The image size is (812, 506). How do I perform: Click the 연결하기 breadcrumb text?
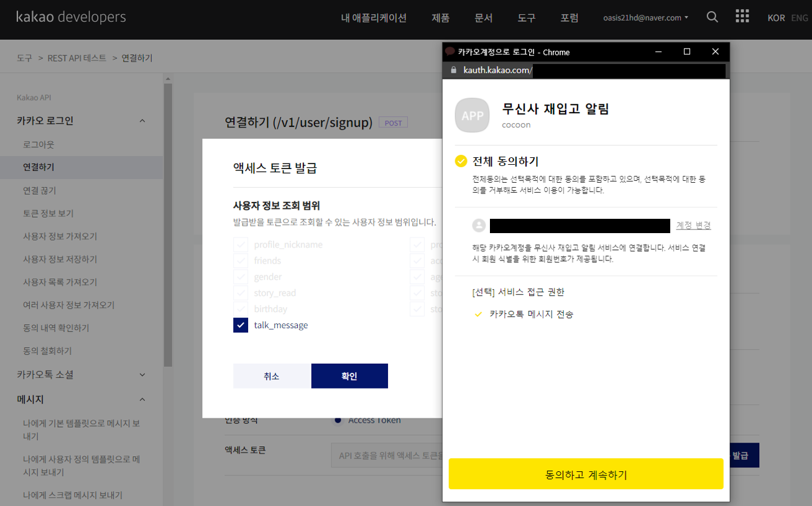137,58
